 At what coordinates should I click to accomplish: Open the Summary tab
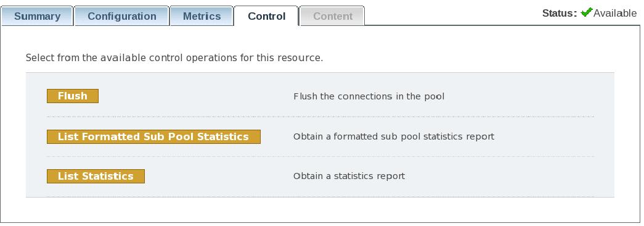(37, 16)
